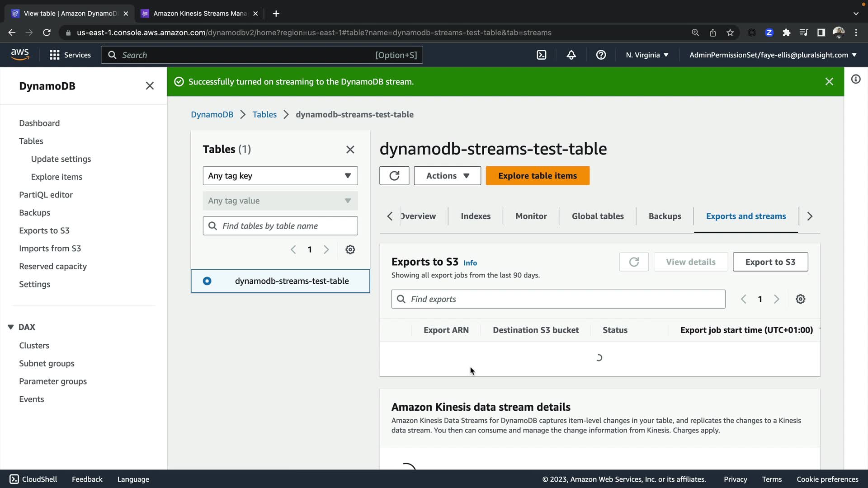Open Tables panel preferences gear
The height and width of the screenshot is (488, 868).
[x=350, y=249]
